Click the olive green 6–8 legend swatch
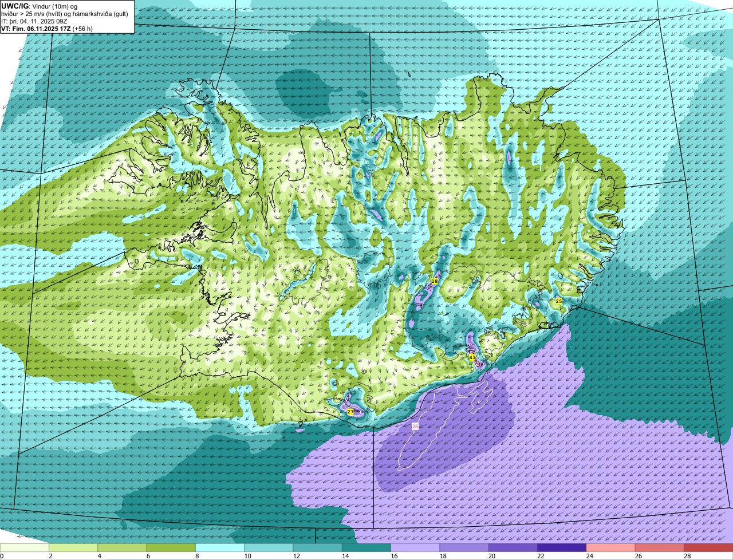Screen dimensions: 733x560 pos(171,548)
